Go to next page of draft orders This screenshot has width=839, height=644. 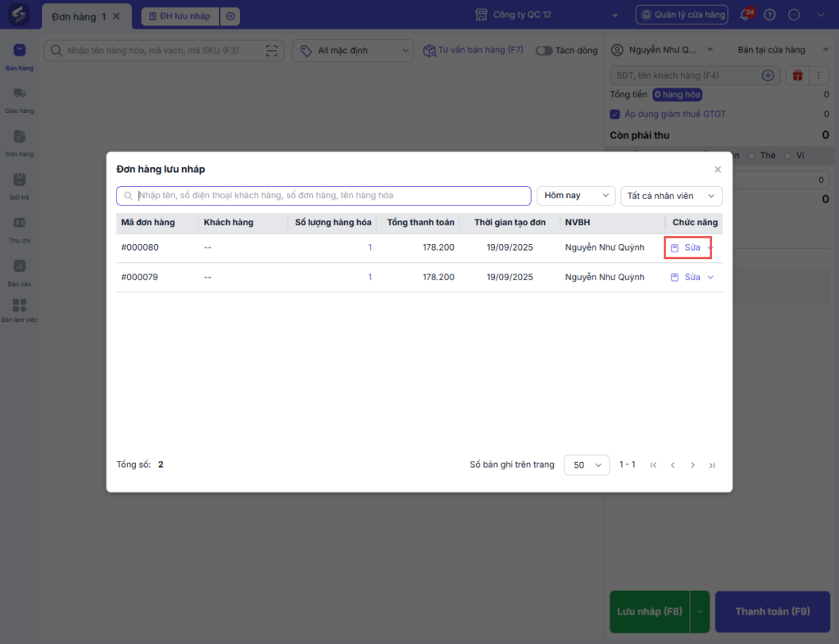(x=692, y=465)
